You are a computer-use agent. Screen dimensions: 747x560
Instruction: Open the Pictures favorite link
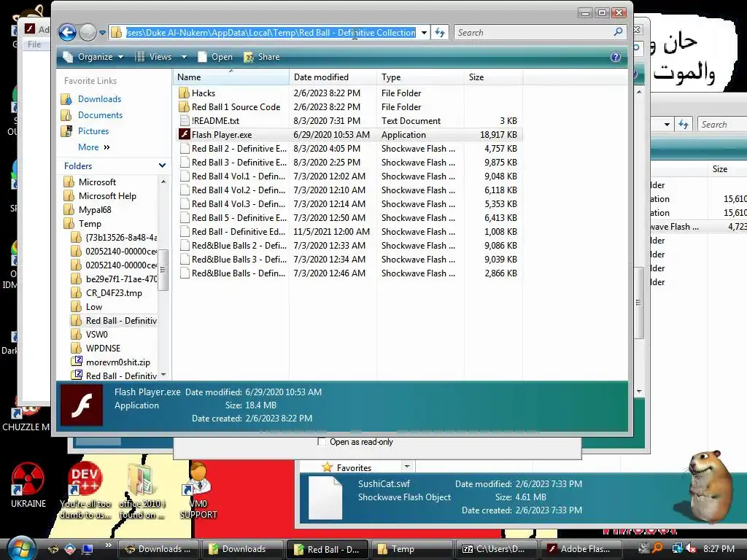(x=93, y=131)
